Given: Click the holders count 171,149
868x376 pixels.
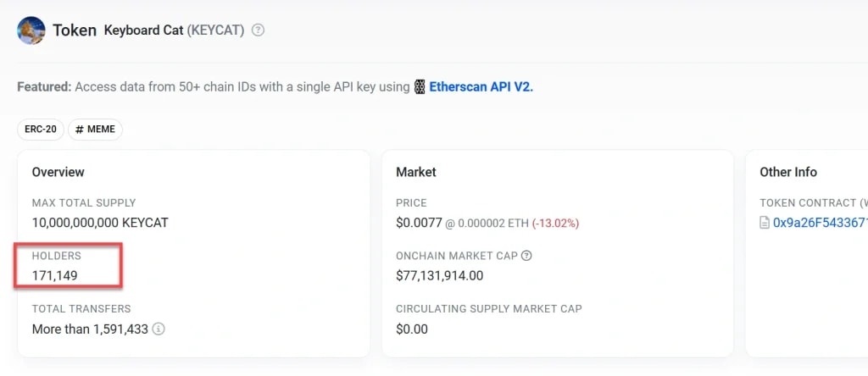Looking at the screenshot, I should (x=55, y=275).
